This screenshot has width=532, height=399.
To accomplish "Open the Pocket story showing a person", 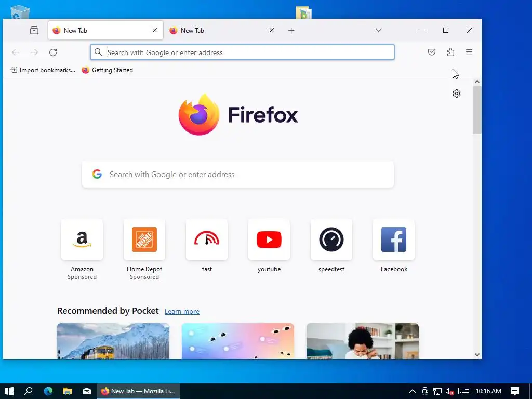I will [x=362, y=341].
